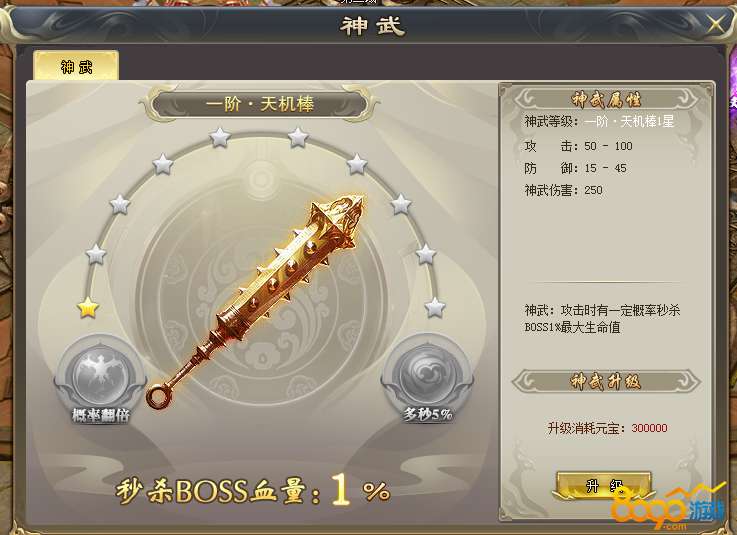737x535 pixels.
Task: Click the 神武属性 section header
Action: tap(606, 99)
